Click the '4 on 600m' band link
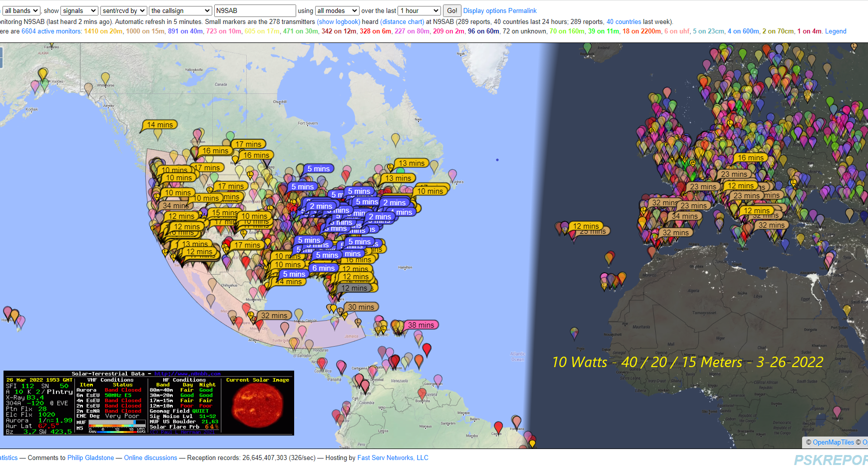This screenshot has height=467, width=868. 744,31
